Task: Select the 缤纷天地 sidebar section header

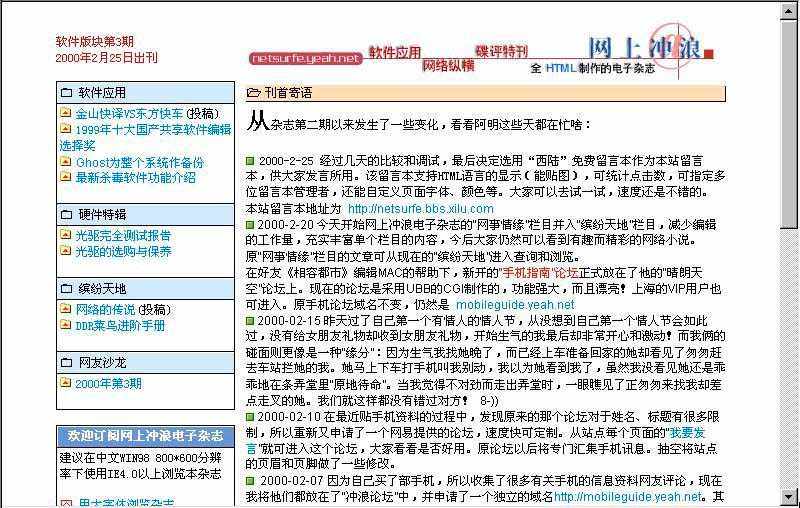Action: pos(145,289)
